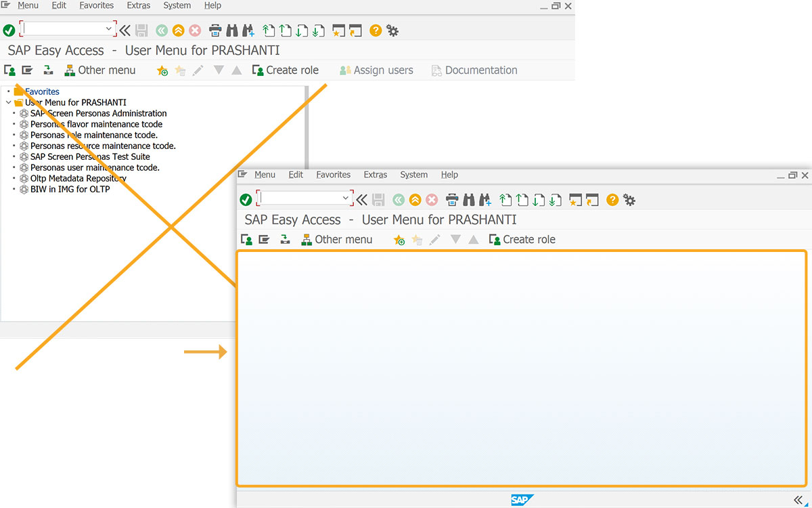The height and width of the screenshot is (508, 812).
Task: Select Oltp Metadata Repository tree item
Action: [x=78, y=178]
